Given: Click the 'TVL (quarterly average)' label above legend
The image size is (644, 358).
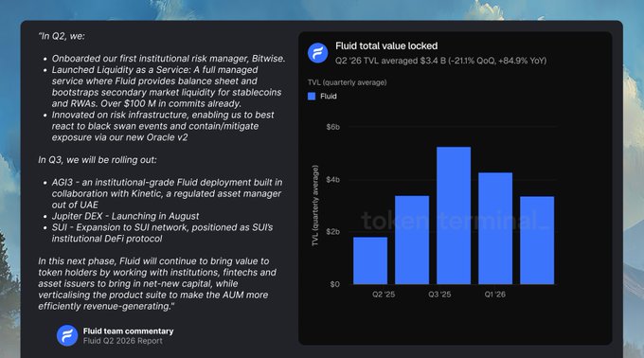Looking at the screenshot, I should (347, 82).
